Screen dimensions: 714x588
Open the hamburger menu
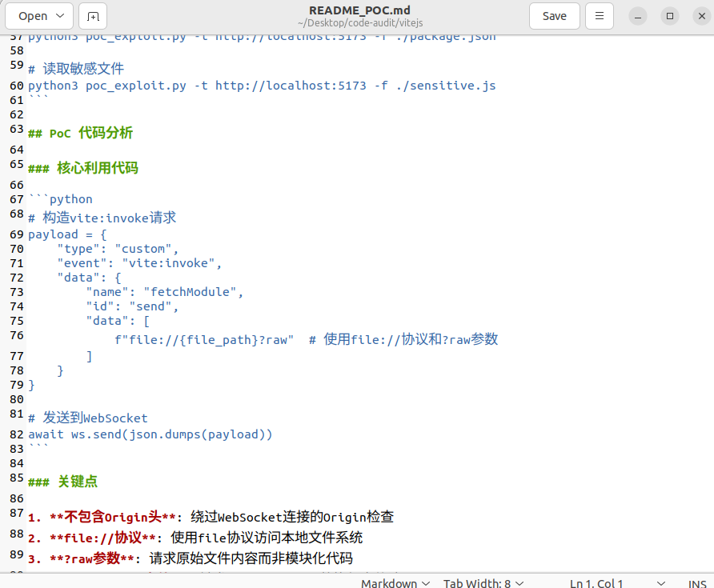click(600, 16)
